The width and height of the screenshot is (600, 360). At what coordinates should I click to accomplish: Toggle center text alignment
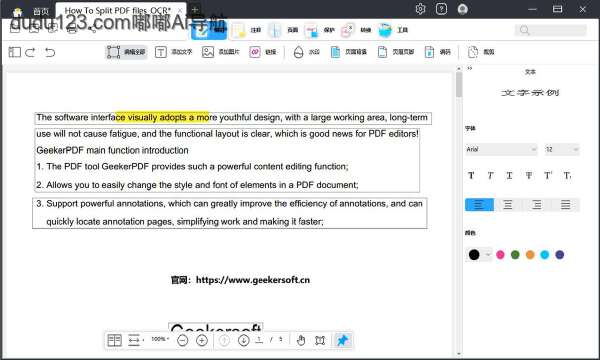(x=508, y=205)
